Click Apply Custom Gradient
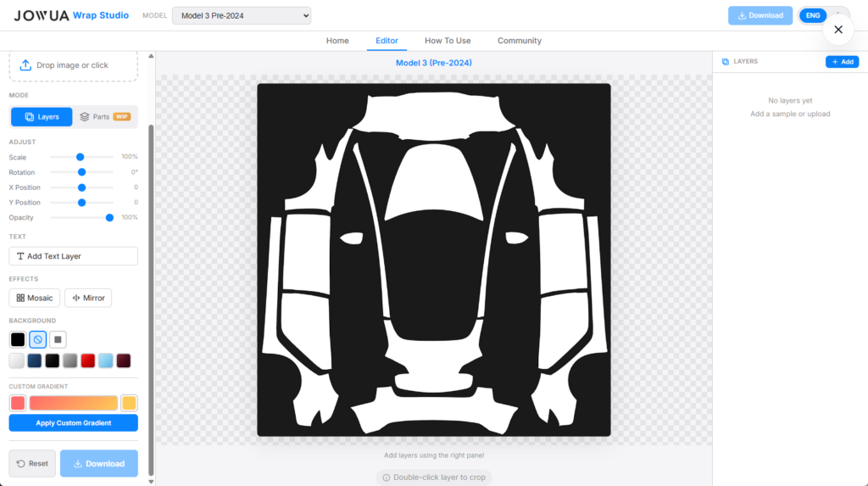 click(73, 422)
